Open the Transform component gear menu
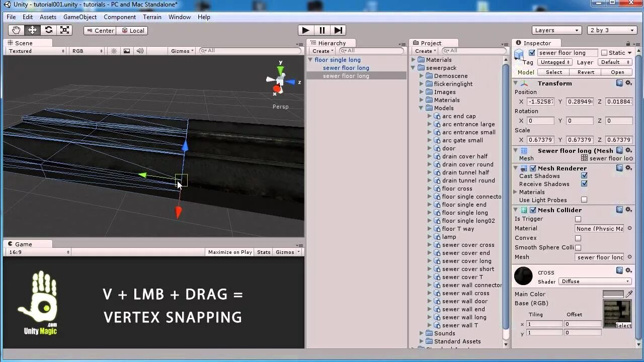The width and height of the screenshot is (644, 362). [628, 83]
